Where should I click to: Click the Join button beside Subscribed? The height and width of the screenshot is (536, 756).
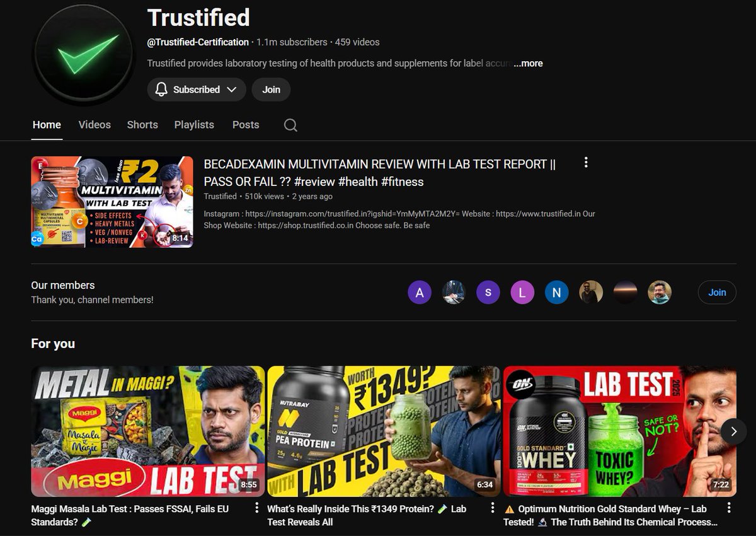(x=271, y=90)
